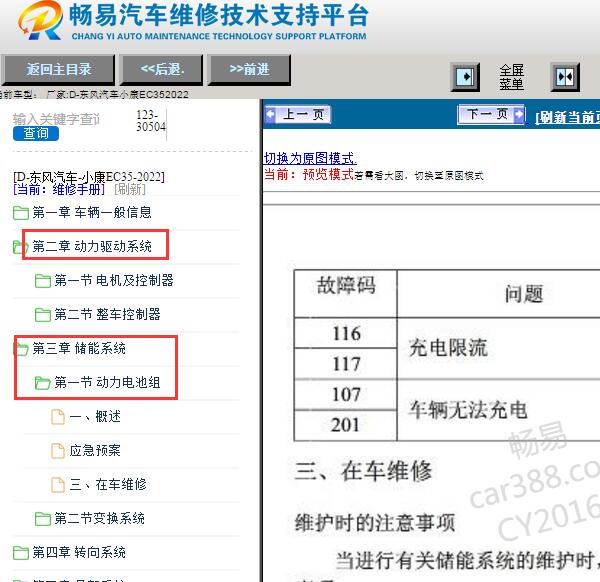Collapse 第二章 动力驱动系统 folder icon
Image resolution: width=600 pixels, height=582 pixels.
click(x=18, y=247)
